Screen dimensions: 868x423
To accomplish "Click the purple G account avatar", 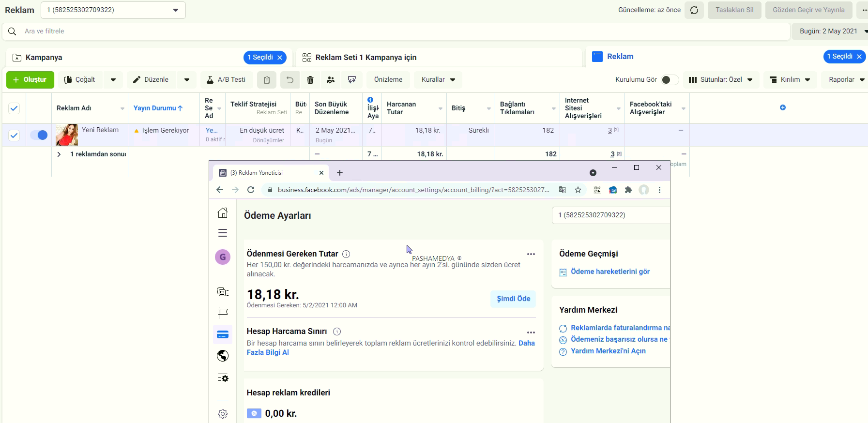I will tap(223, 257).
